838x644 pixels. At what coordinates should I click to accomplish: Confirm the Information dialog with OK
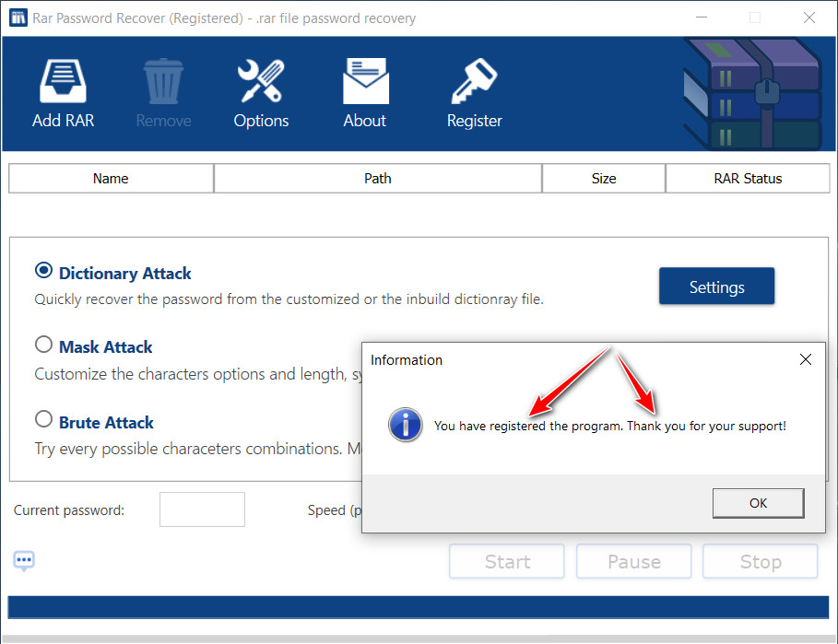759,503
